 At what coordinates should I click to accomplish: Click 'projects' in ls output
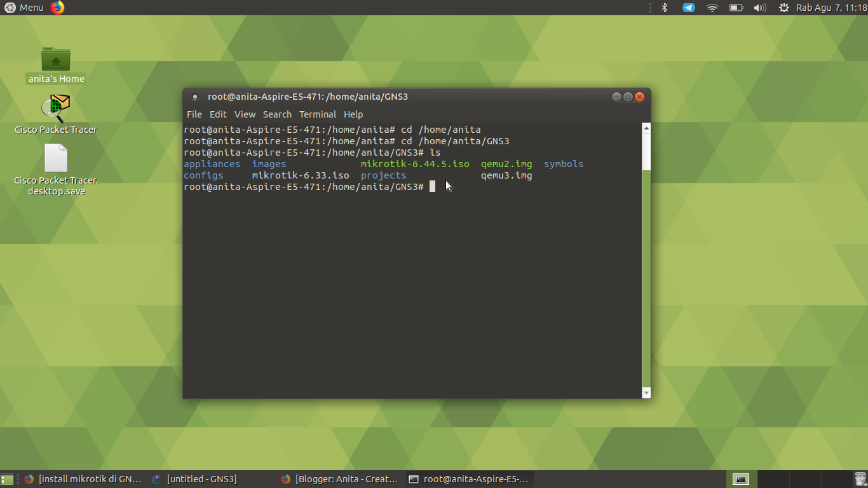(x=384, y=175)
